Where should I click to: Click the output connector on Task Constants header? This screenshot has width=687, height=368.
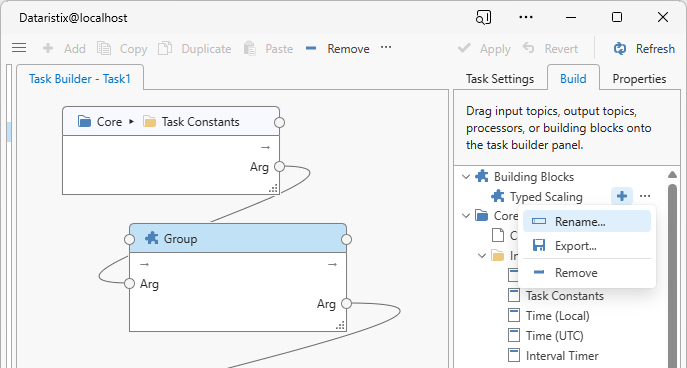(x=279, y=122)
